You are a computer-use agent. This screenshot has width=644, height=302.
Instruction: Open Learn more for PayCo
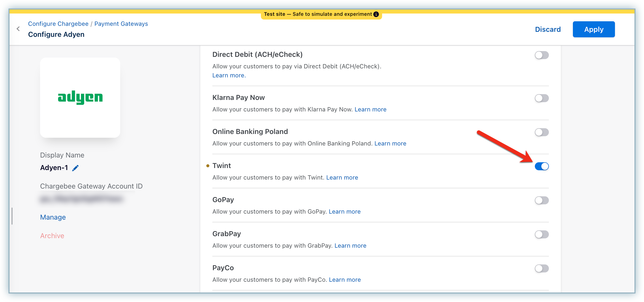pyautogui.click(x=345, y=280)
